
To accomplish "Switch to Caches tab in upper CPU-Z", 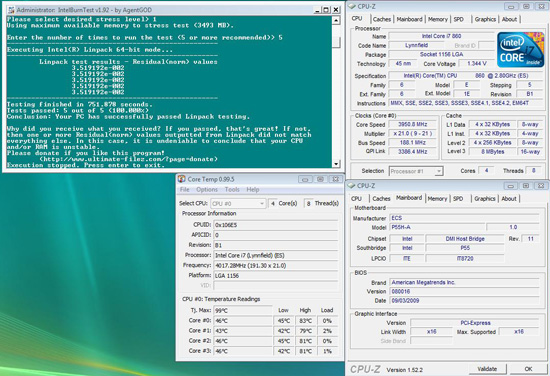I will click(382, 19).
